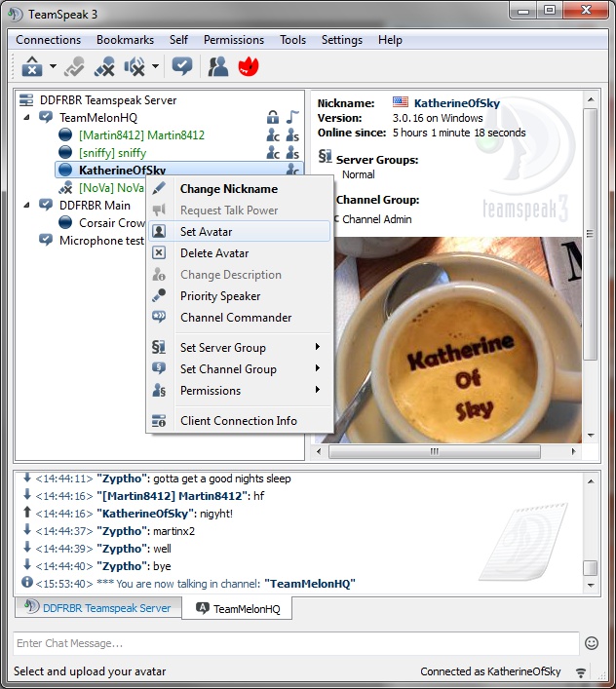This screenshot has height=689, width=616.
Task: Click the scroll down arrow of the chat log
Action: point(591,586)
